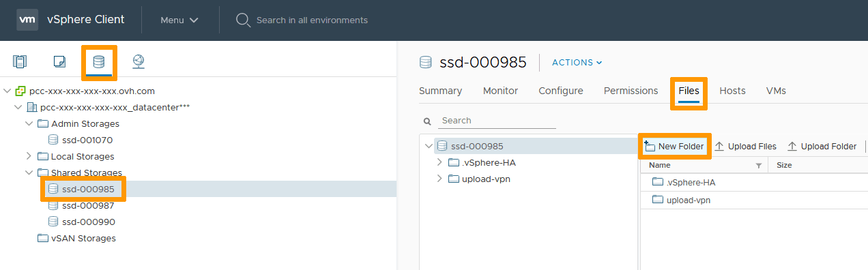Viewport: 868px width, 270px height.
Task: Select ssd-000987 datastore label
Action: coord(87,205)
